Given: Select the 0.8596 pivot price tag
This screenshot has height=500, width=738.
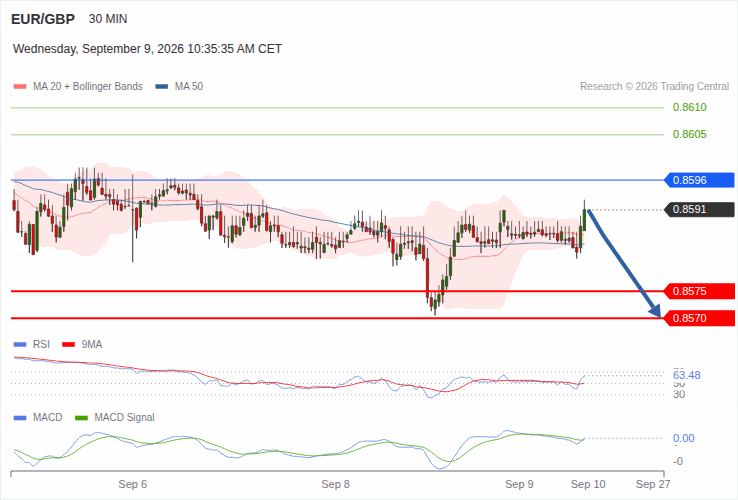Looking at the screenshot, I should pyautogui.click(x=699, y=180).
